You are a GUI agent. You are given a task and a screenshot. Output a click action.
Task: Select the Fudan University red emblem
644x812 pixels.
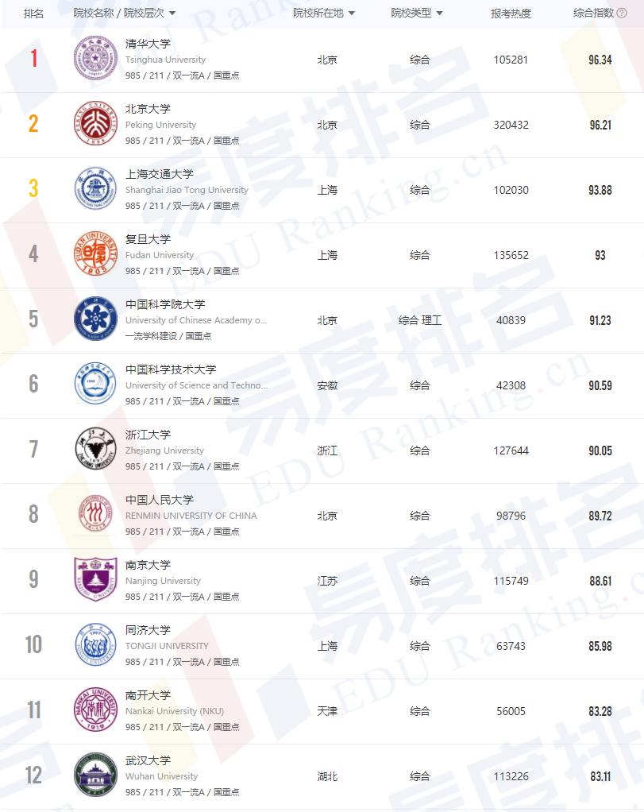(95, 253)
